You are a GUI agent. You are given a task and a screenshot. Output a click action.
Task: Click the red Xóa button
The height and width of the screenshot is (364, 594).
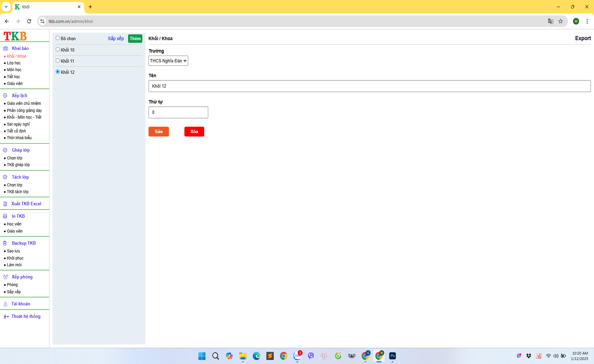194,132
